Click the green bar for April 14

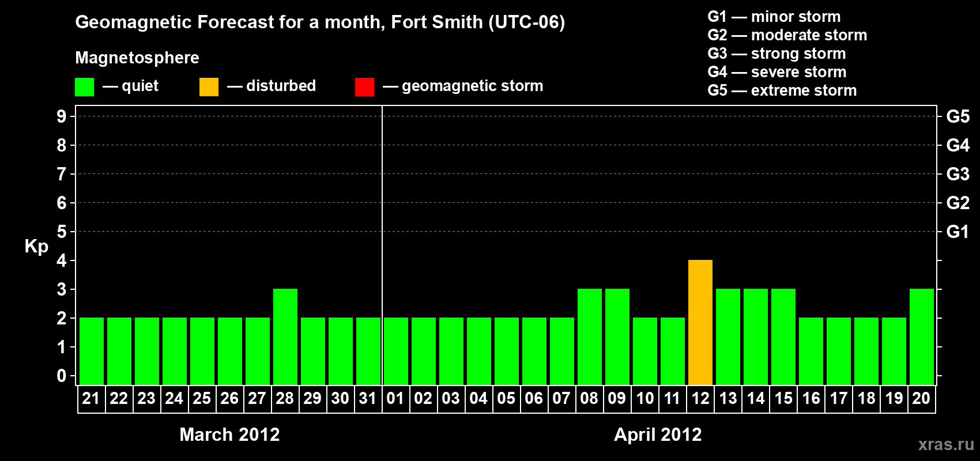(756, 337)
